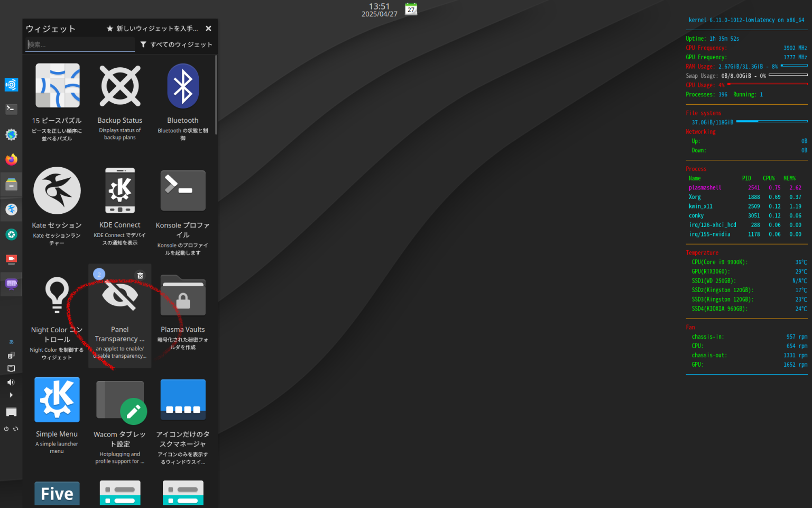Open the globe gear browser icon in panel
Screen dimensions: 812x508
click(x=11, y=134)
